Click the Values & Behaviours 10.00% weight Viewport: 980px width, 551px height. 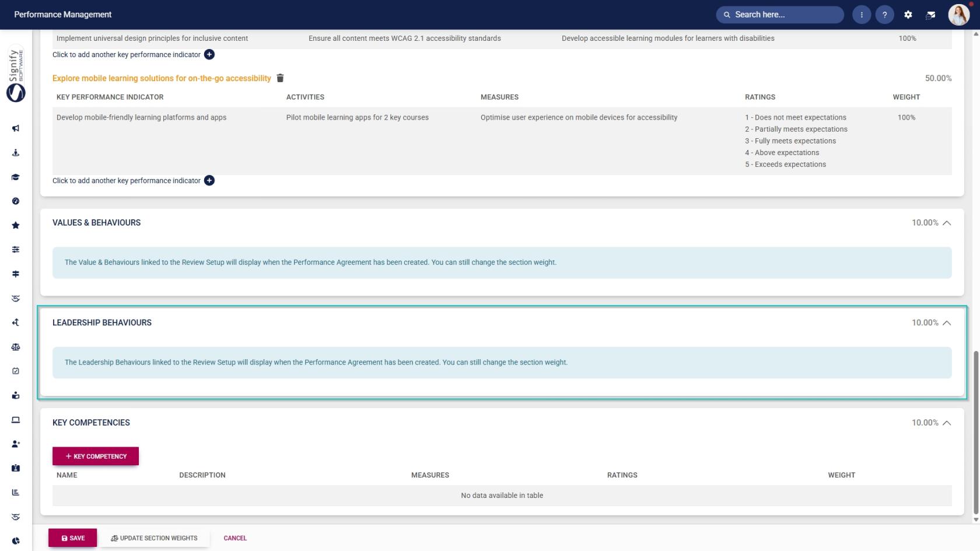click(925, 223)
